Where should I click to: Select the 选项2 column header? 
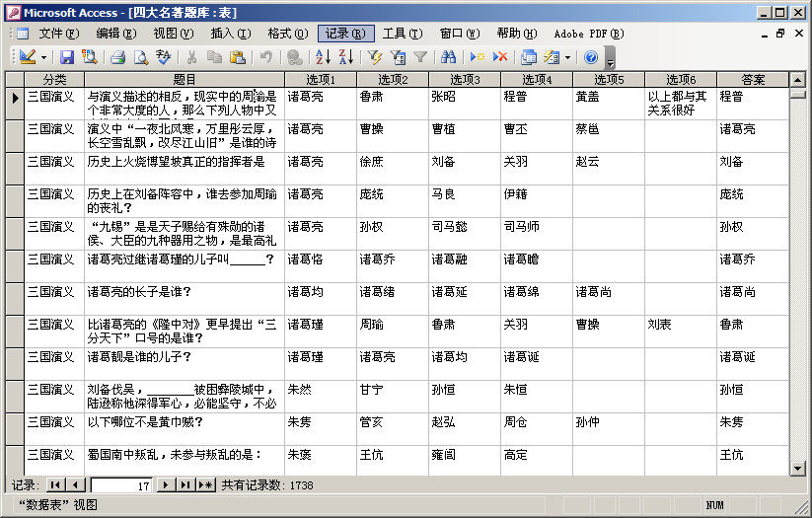click(x=393, y=79)
